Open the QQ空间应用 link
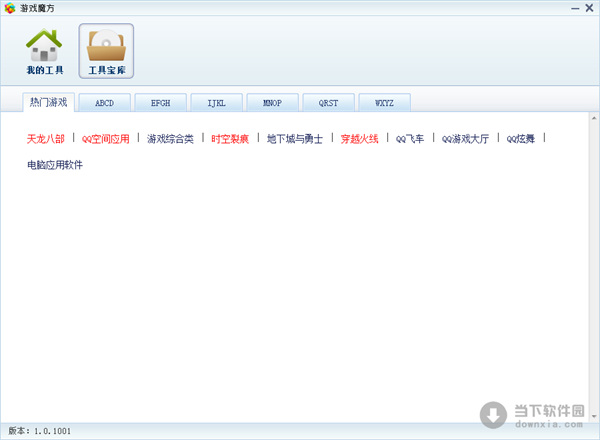The width and height of the screenshot is (600, 440). pyautogui.click(x=106, y=139)
